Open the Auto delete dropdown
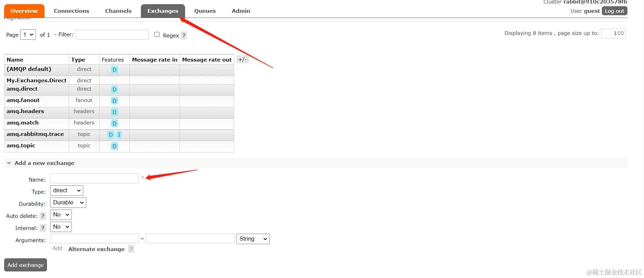 tap(61, 215)
